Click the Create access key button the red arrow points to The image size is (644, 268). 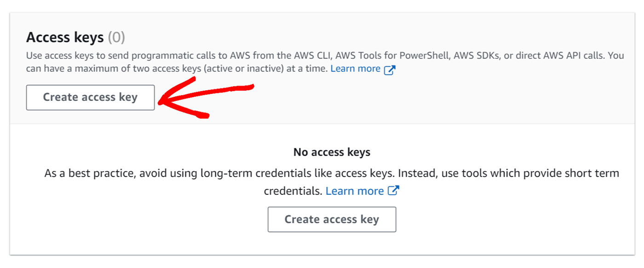click(90, 97)
